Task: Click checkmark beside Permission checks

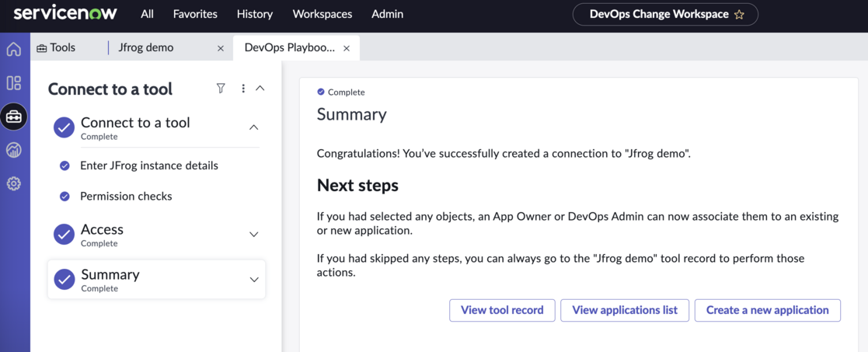Action: point(64,196)
